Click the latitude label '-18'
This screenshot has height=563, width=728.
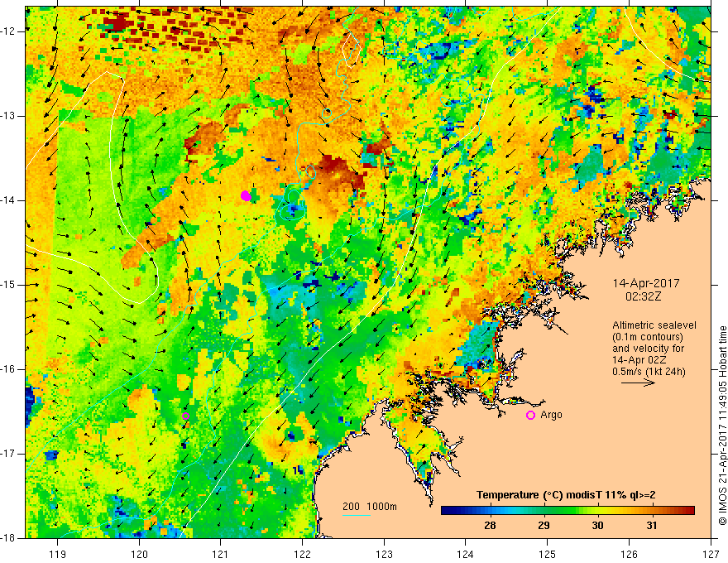click(x=9, y=538)
